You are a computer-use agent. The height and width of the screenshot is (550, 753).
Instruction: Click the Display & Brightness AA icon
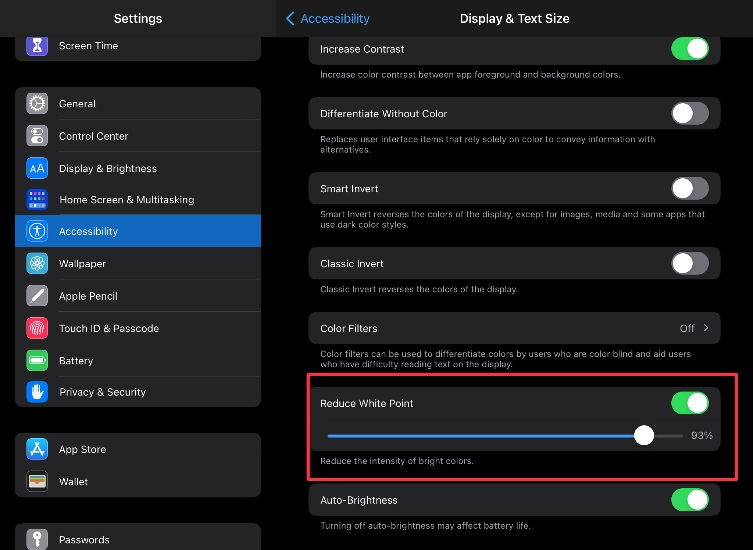click(37, 168)
